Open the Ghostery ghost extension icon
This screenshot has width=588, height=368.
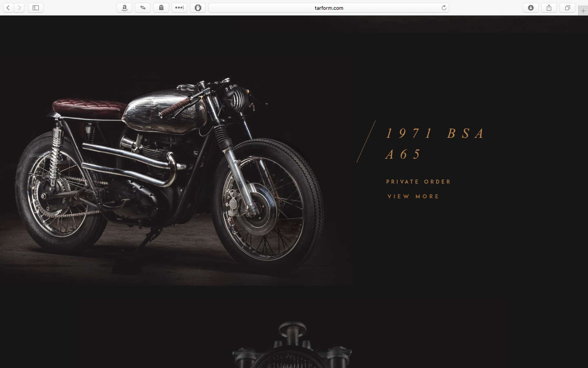(x=161, y=8)
